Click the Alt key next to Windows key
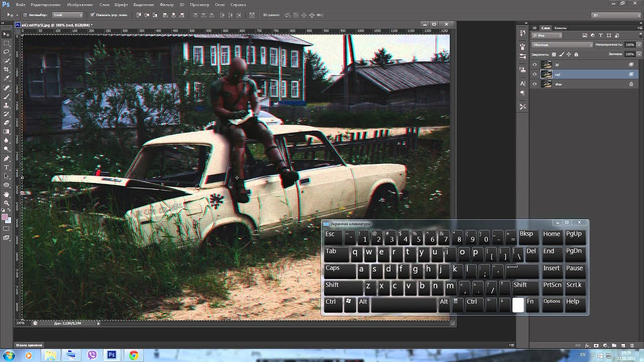 pyautogui.click(x=364, y=304)
